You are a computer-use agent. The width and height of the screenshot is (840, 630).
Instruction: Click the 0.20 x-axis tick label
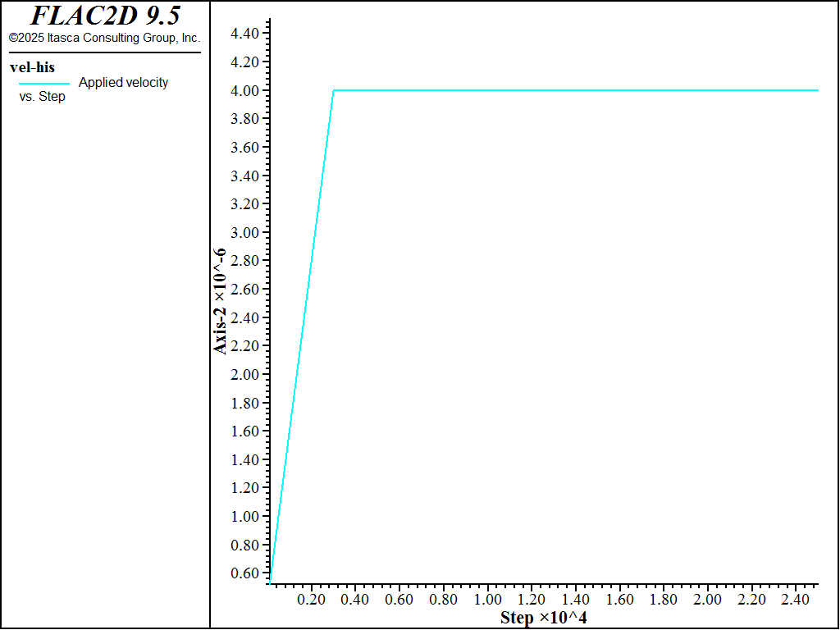pyautogui.click(x=311, y=600)
